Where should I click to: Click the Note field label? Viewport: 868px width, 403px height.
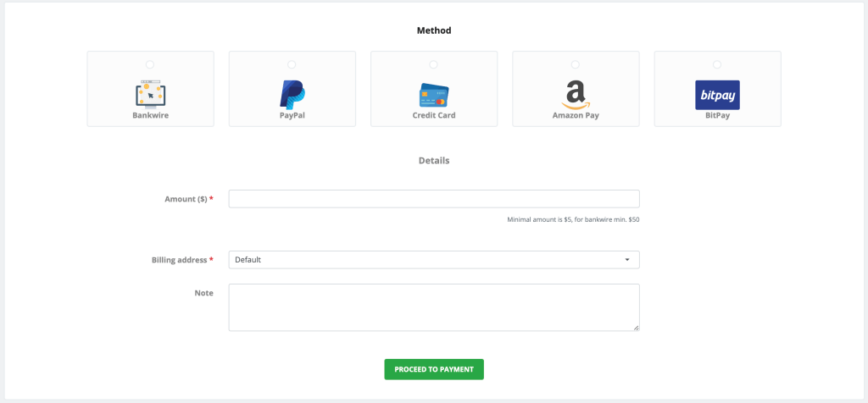203,293
